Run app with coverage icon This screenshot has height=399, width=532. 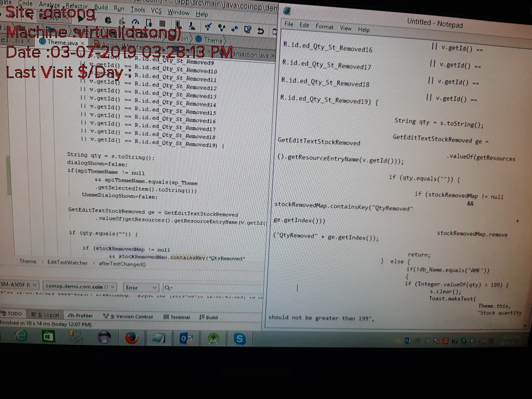tap(122, 21)
